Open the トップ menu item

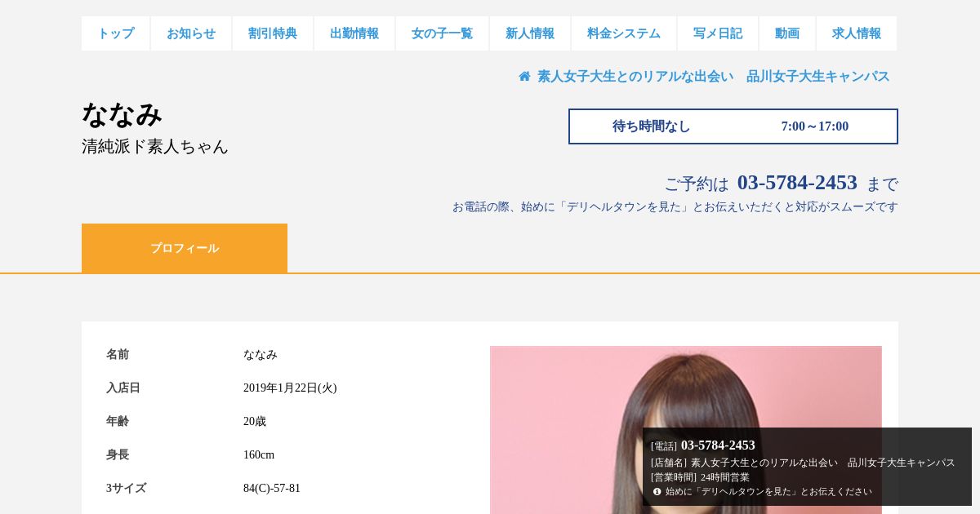click(x=115, y=33)
